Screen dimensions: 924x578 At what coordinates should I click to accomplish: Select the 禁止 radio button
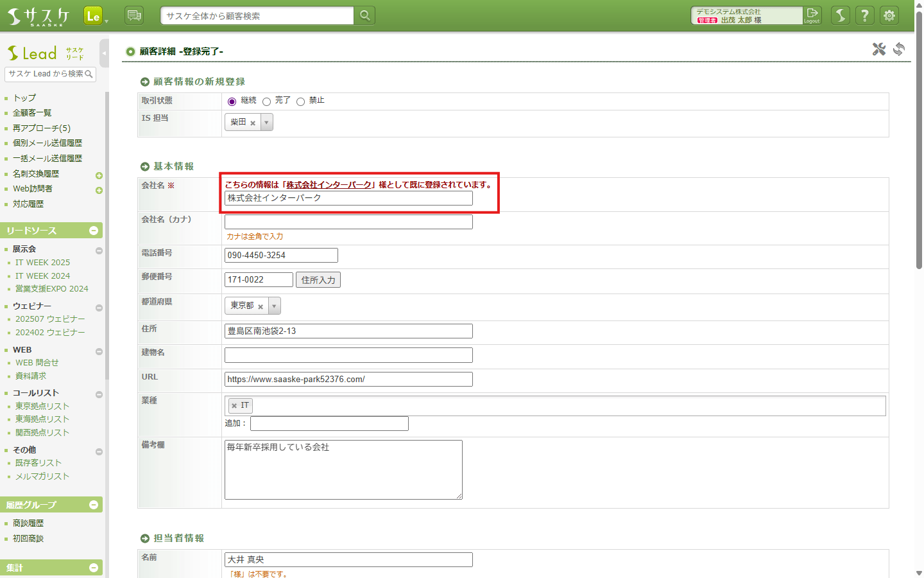click(300, 101)
